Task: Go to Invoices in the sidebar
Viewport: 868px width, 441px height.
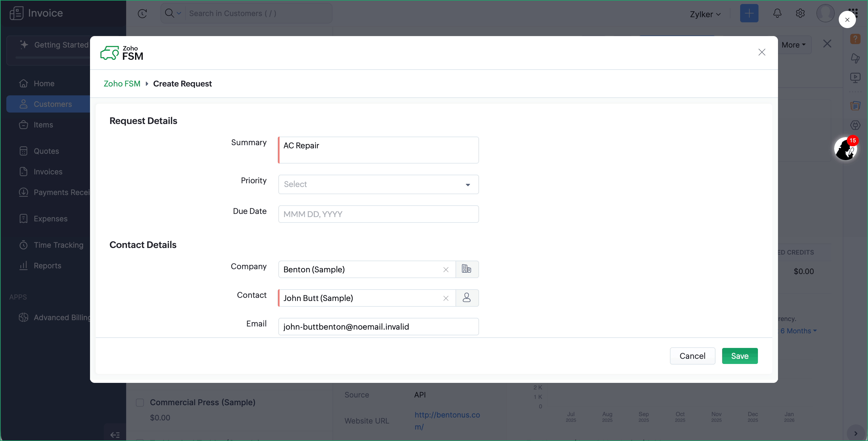Action: click(48, 172)
